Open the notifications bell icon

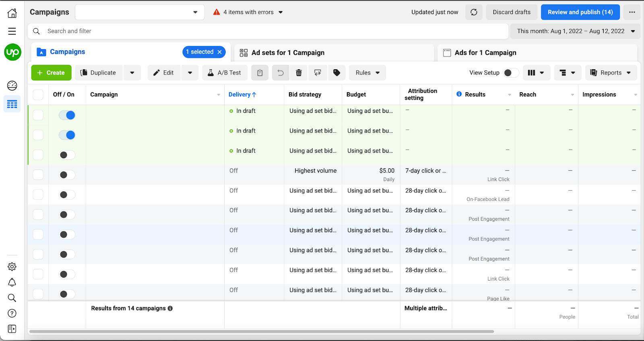click(x=12, y=282)
